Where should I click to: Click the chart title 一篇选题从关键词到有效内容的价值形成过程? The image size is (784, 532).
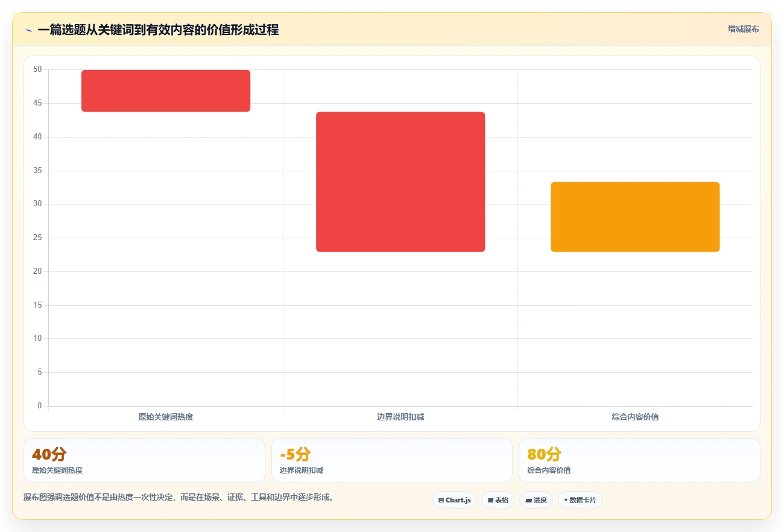[x=158, y=30]
